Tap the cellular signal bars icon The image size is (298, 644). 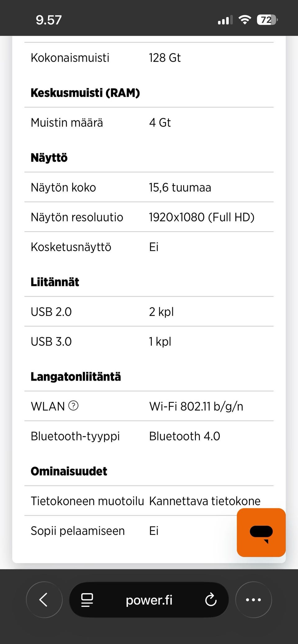coord(225,20)
